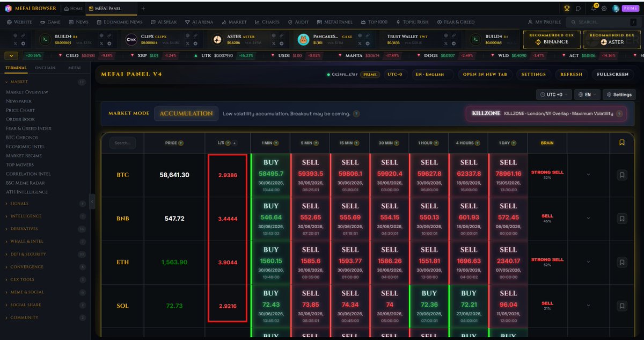The width and height of the screenshot is (644, 340).
Task: Sort by the L/S column arrow
Action: (x=235, y=143)
